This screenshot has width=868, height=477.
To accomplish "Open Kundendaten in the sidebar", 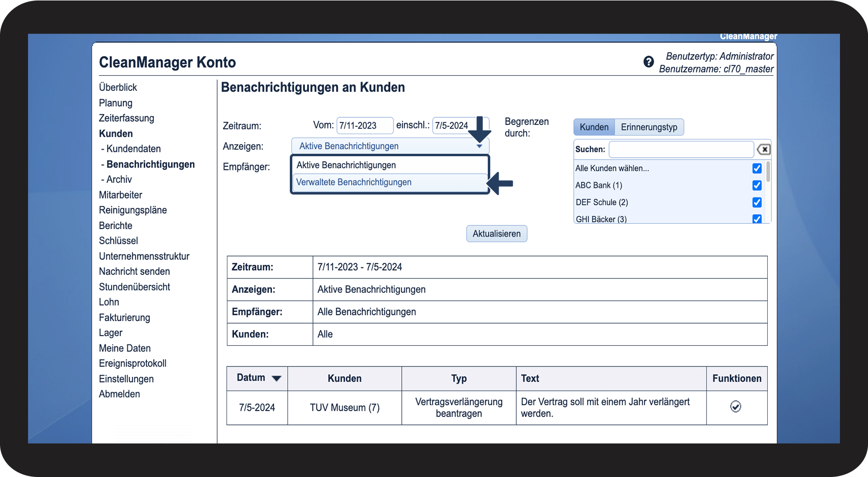I will [133, 149].
